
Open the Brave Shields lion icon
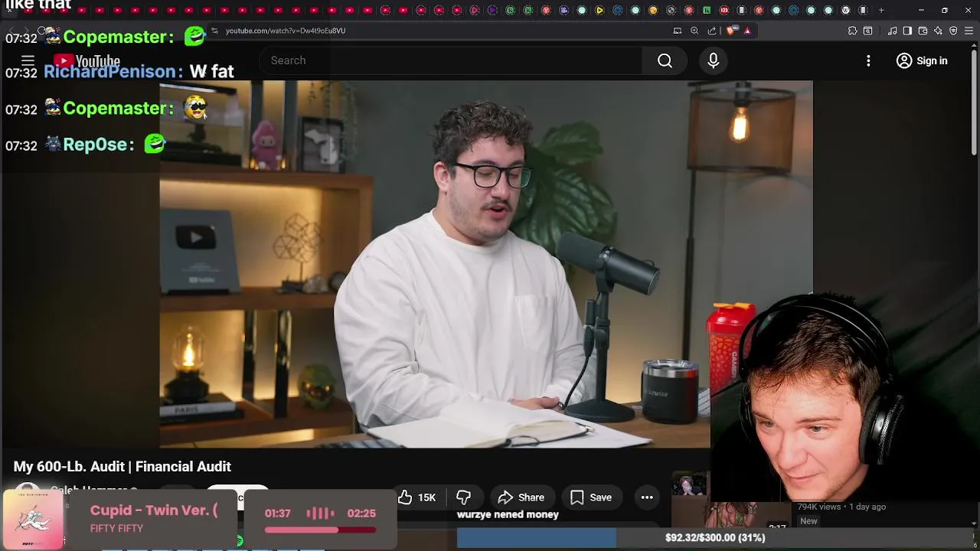pos(732,31)
